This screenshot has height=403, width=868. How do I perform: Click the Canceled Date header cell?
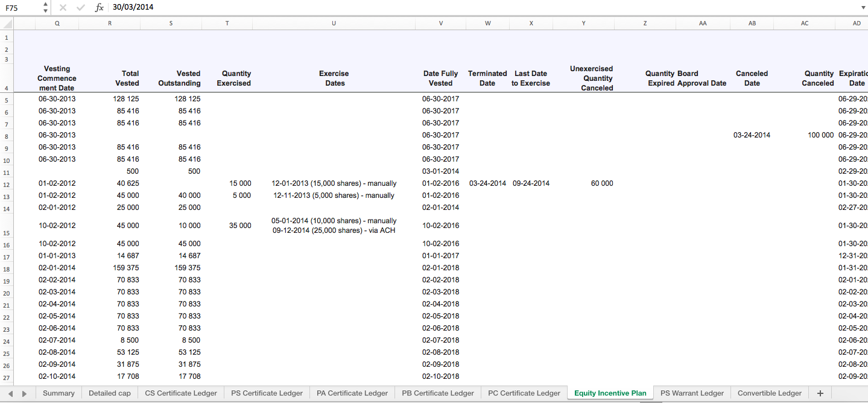coord(752,78)
